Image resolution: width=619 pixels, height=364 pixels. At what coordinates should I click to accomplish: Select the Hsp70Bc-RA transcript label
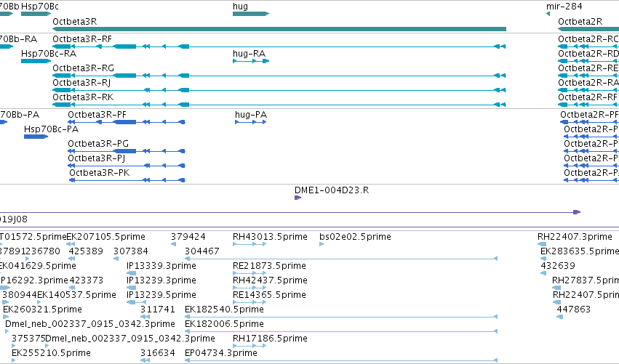pos(49,54)
